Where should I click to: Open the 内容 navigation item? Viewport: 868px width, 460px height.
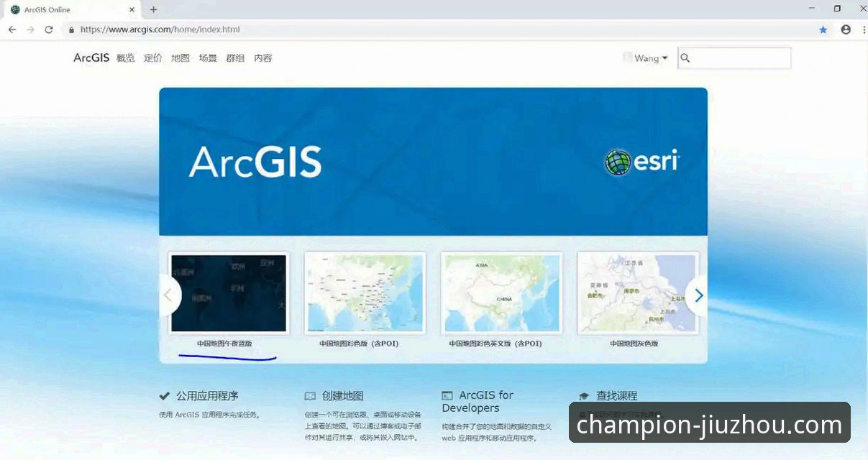coord(263,58)
